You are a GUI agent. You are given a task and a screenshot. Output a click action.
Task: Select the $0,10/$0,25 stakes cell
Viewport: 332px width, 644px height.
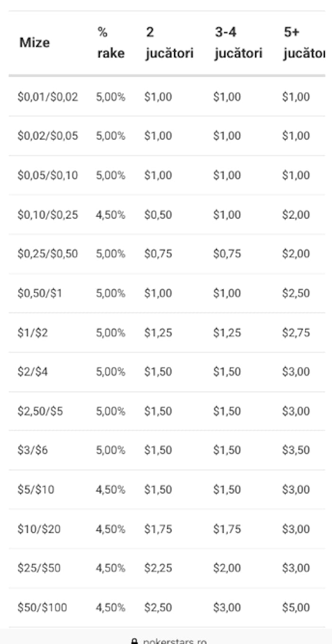[48, 215]
